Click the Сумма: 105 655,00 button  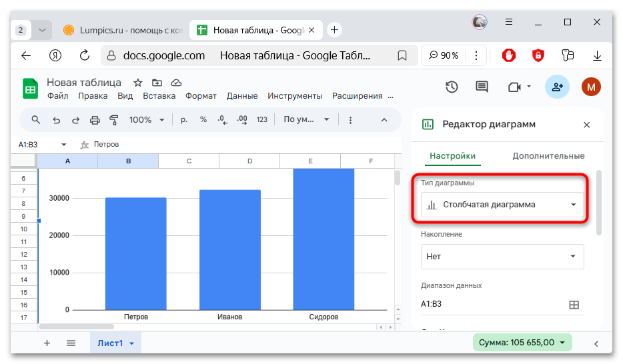[522, 343]
